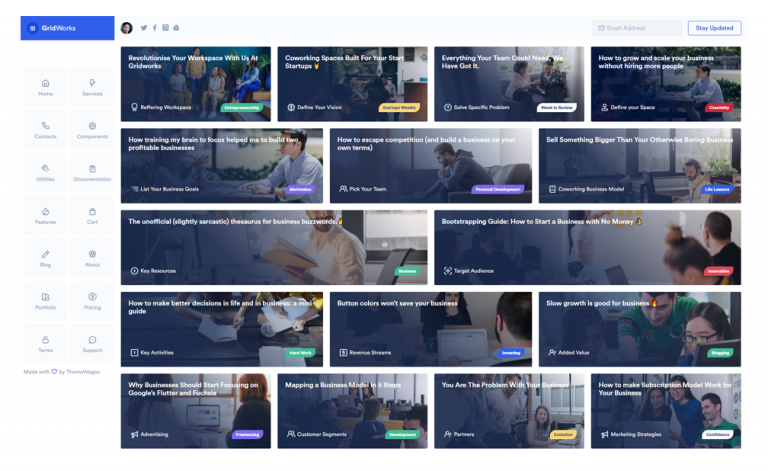Click the Services lightning icon
Image resolution: width=768 pixels, height=471 pixels.
(x=92, y=87)
